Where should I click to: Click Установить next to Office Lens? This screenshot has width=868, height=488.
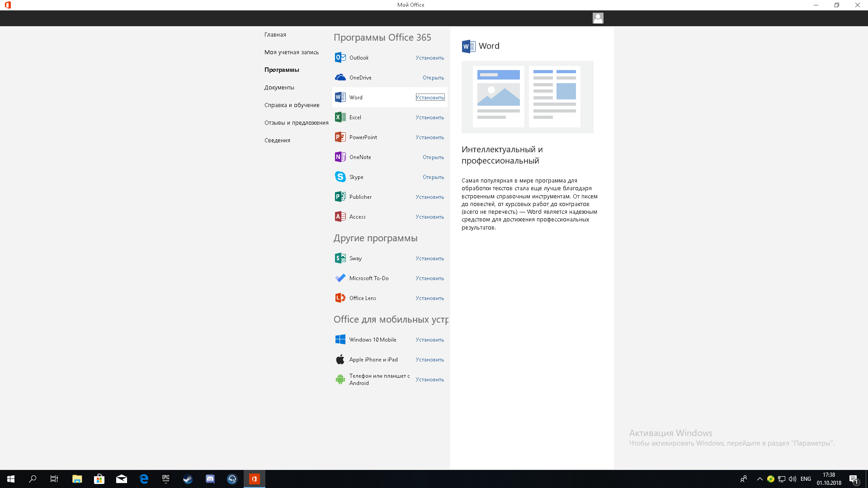pyautogui.click(x=430, y=298)
